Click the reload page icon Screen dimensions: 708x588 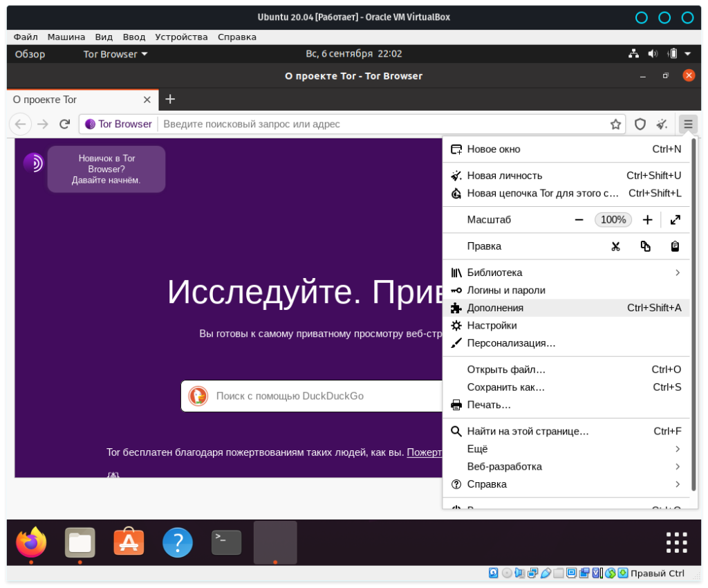coord(64,125)
